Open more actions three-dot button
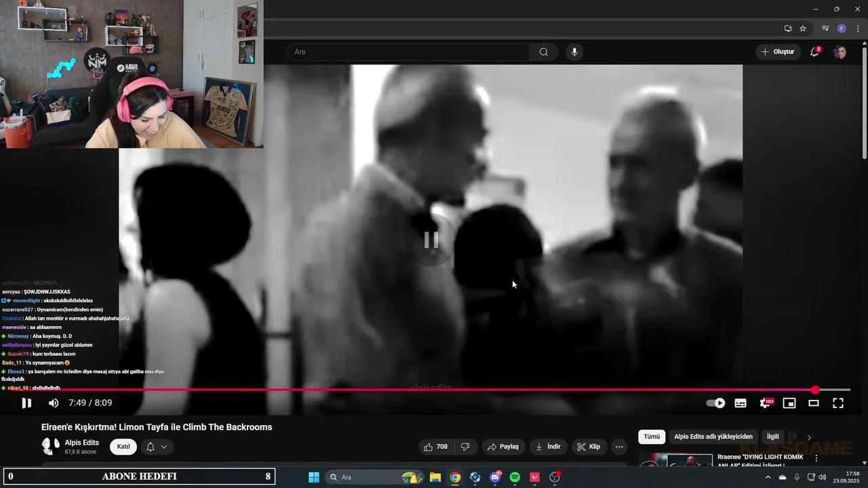The image size is (868, 488). (619, 447)
